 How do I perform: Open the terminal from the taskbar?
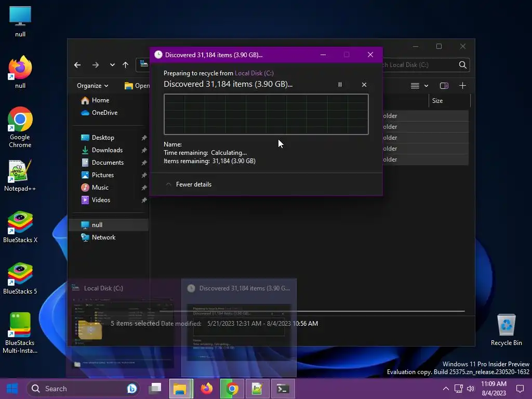pyautogui.click(x=283, y=389)
